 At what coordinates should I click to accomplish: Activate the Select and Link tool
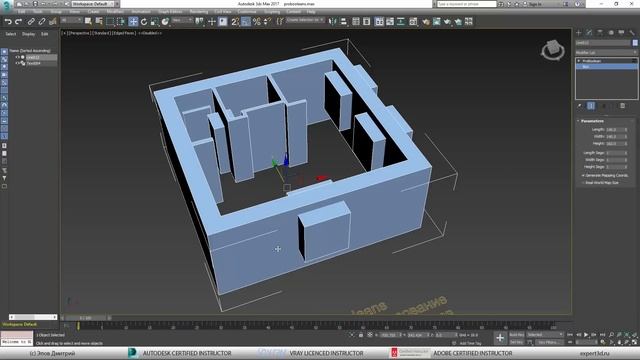click(31, 22)
